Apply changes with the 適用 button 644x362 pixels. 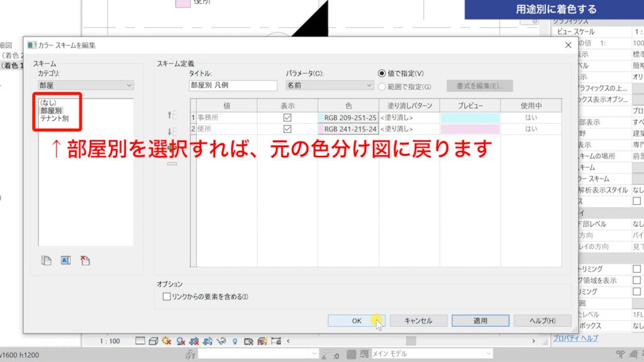click(479, 320)
